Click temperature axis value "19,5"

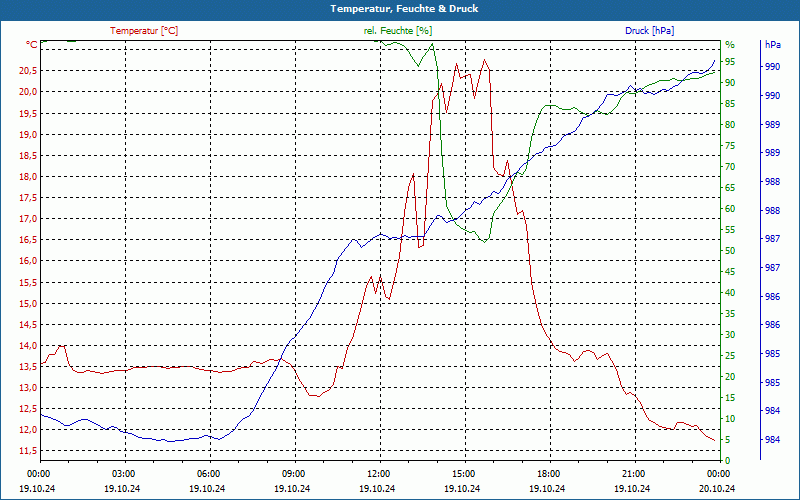[x=28, y=113]
